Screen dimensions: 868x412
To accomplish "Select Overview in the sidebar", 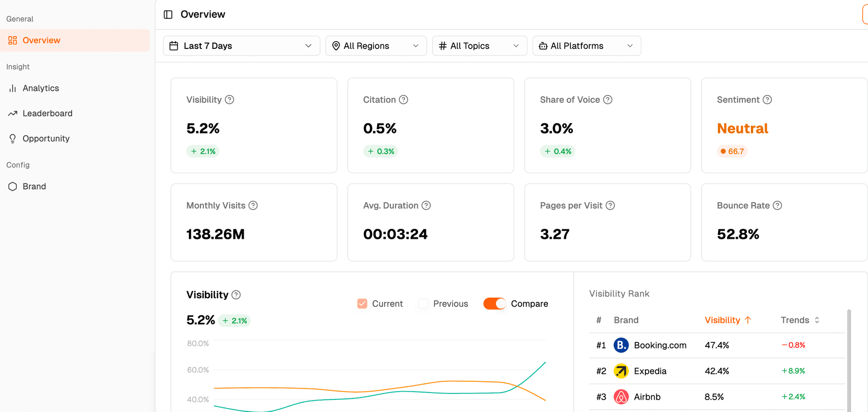I will tap(75, 40).
